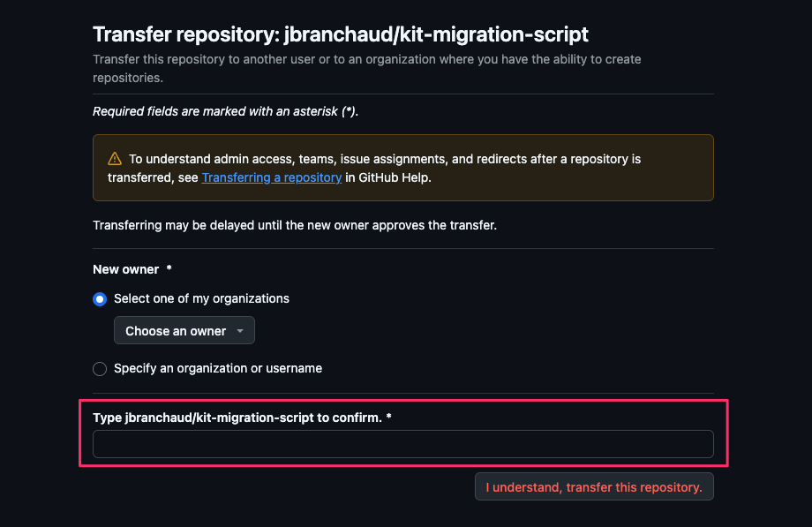Click the asterisk after "to confirm."

coord(389,417)
